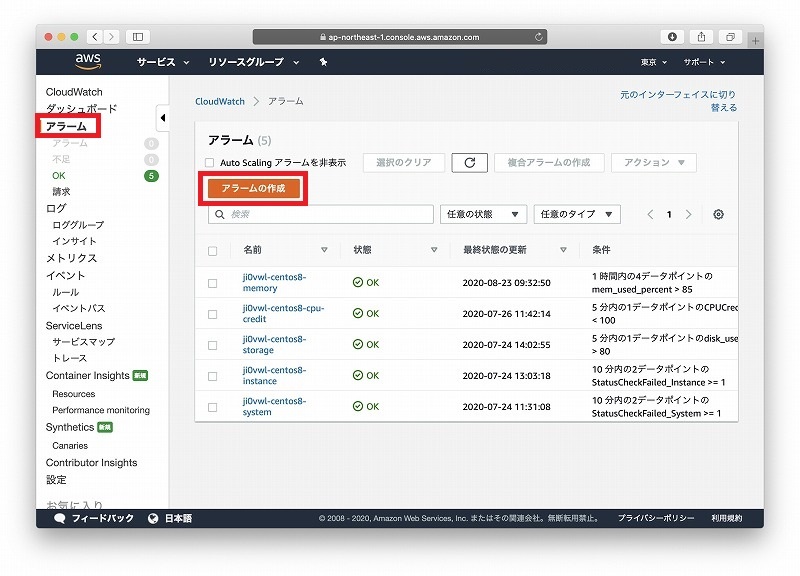Click the 複合アラームの作成 button

coord(549,163)
